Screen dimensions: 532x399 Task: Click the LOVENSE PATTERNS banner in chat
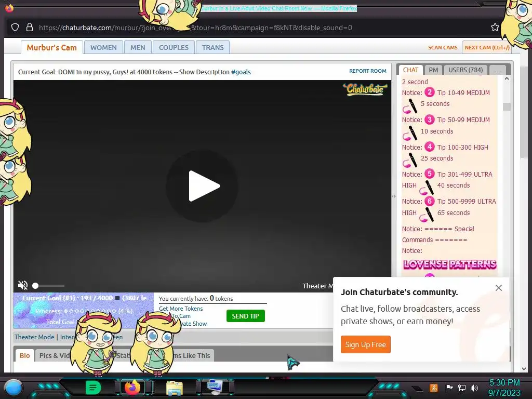(449, 264)
